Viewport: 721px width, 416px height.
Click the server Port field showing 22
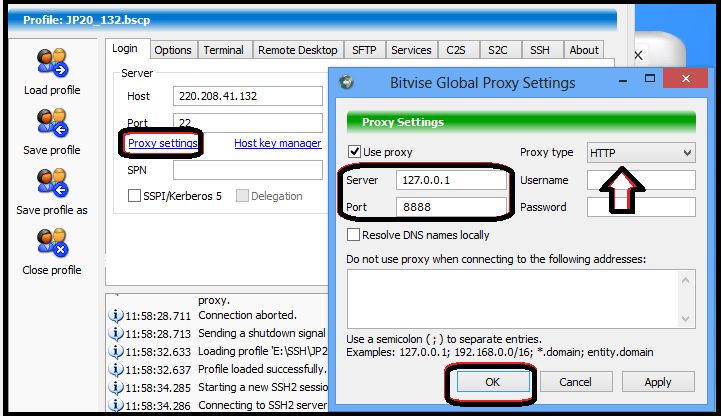coord(248,123)
